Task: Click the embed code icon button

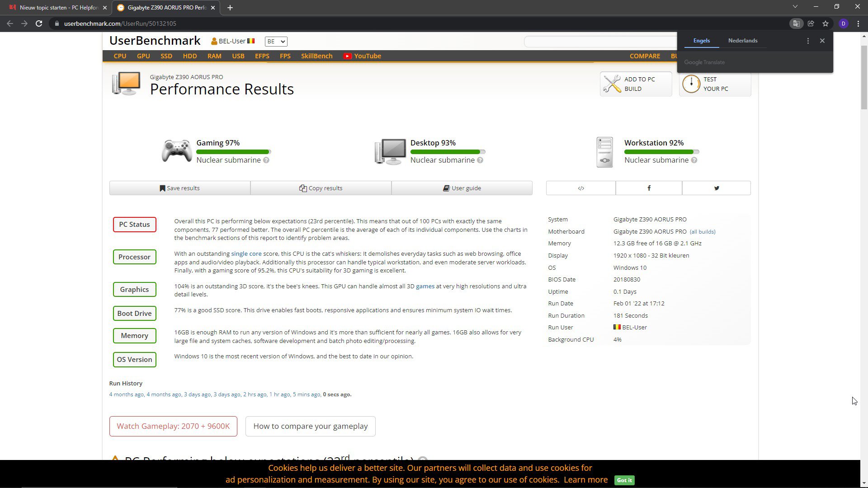Action: pos(581,188)
